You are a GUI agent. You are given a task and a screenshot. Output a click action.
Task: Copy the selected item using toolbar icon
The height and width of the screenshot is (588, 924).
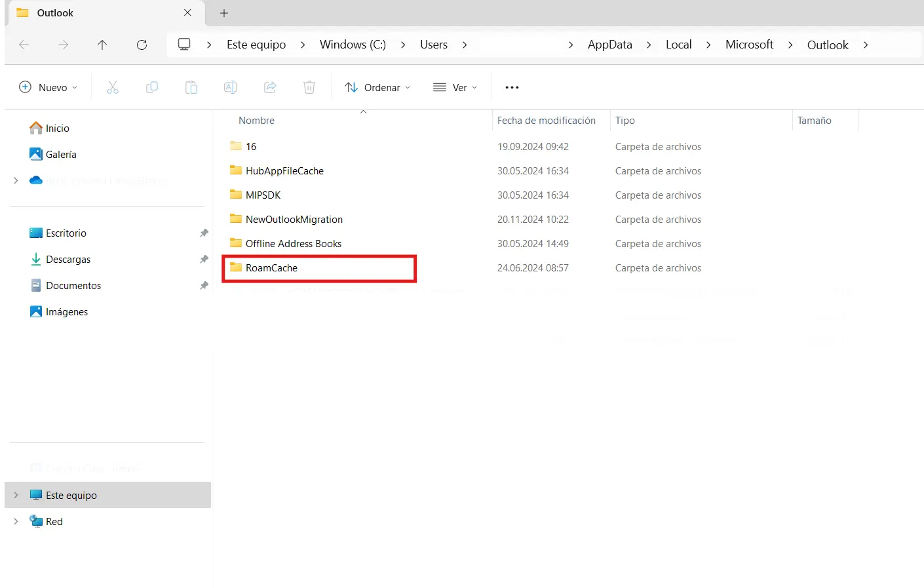tap(152, 87)
